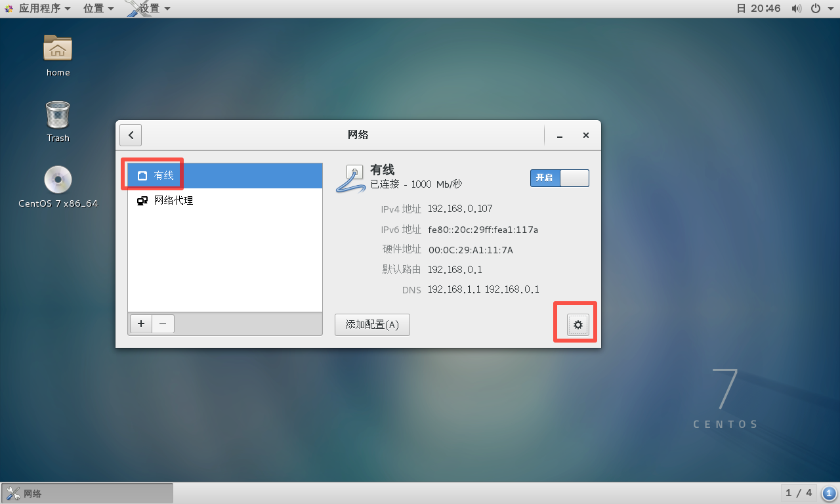Expand the 应用程序 applications menu

click(x=37, y=9)
